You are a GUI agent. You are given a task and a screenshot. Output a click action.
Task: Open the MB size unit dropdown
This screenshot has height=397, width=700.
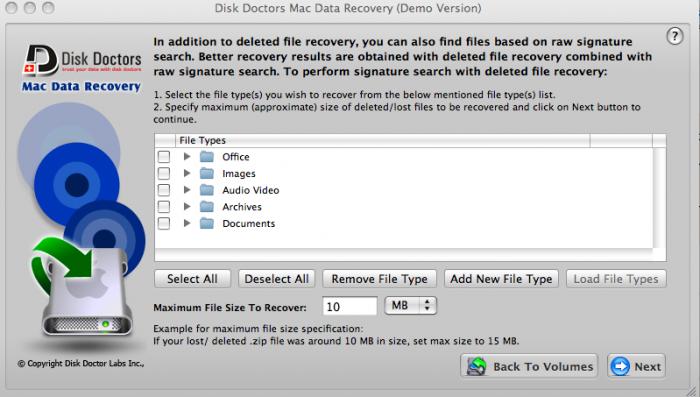(x=411, y=306)
